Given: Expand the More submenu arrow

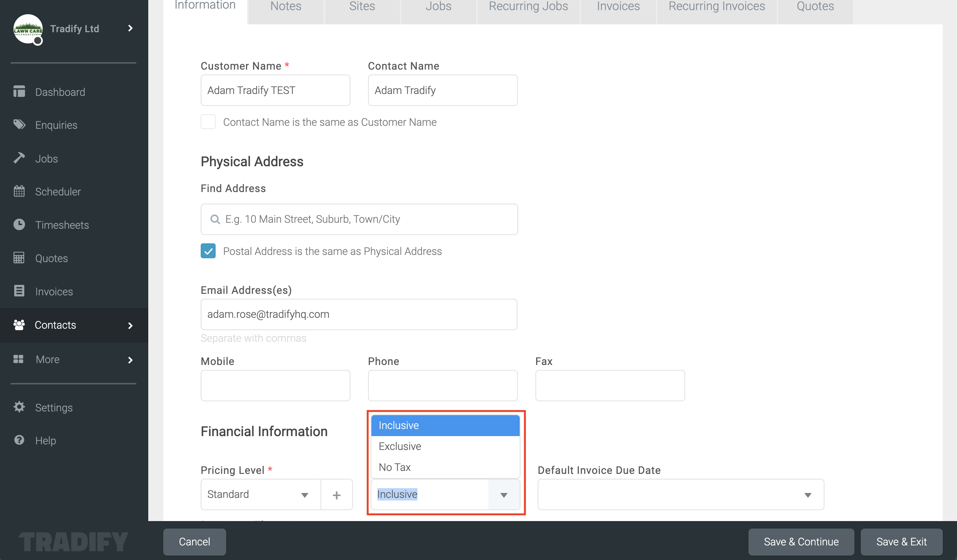Looking at the screenshot, I should pos(130,360).
